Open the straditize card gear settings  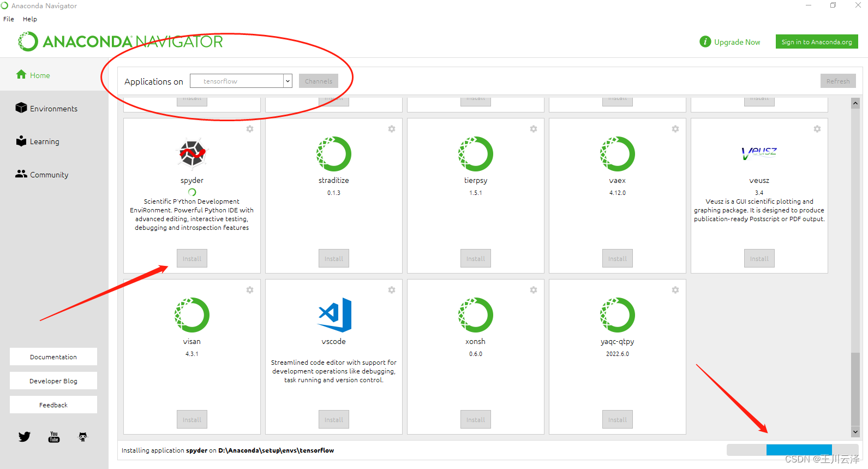[391, 129]
